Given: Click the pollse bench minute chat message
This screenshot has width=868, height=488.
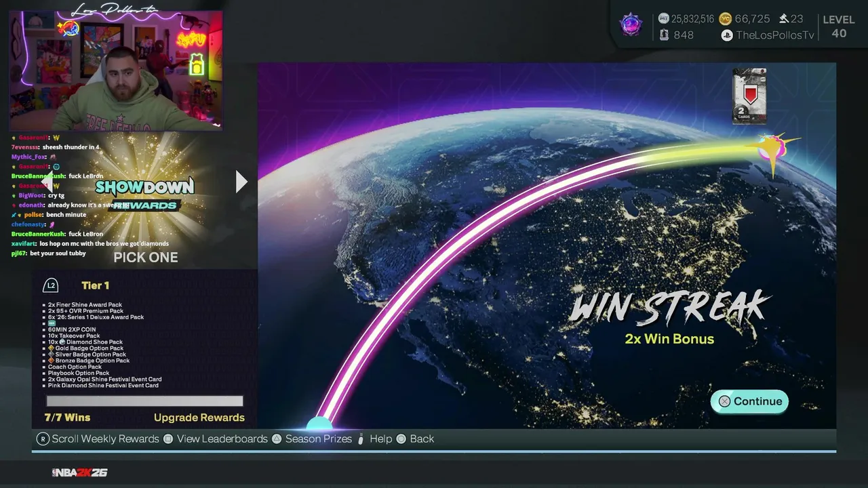Looking at the screenshot, I should click(49, 215).
